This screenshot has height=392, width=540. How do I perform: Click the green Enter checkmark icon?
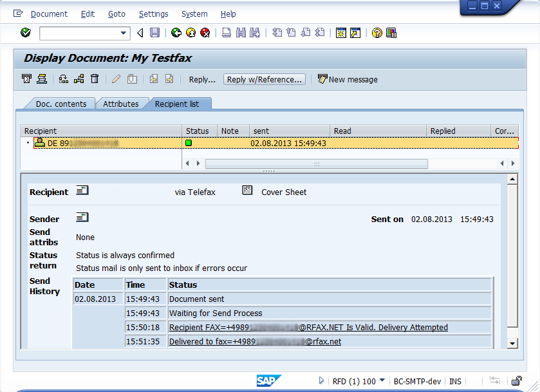[x=26, y=33]
